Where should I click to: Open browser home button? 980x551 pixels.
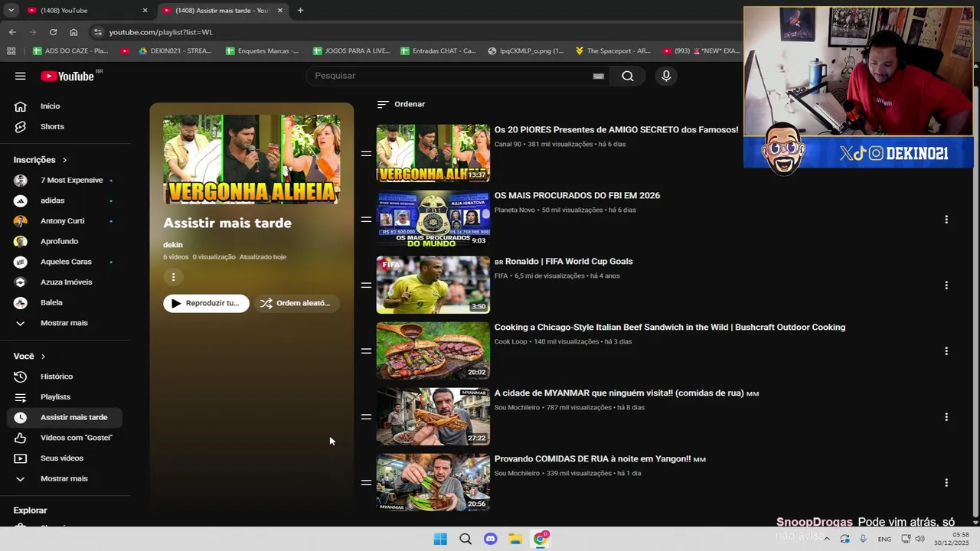tap(73, 32)
